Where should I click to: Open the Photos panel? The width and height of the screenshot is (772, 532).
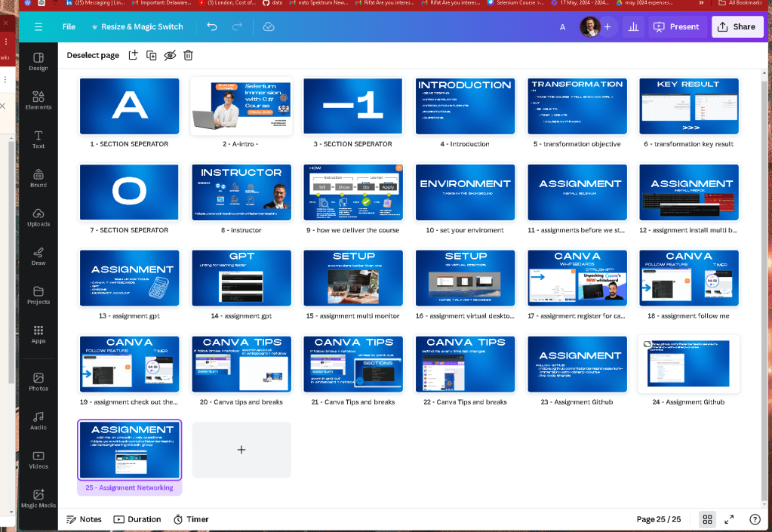[38, 382]
